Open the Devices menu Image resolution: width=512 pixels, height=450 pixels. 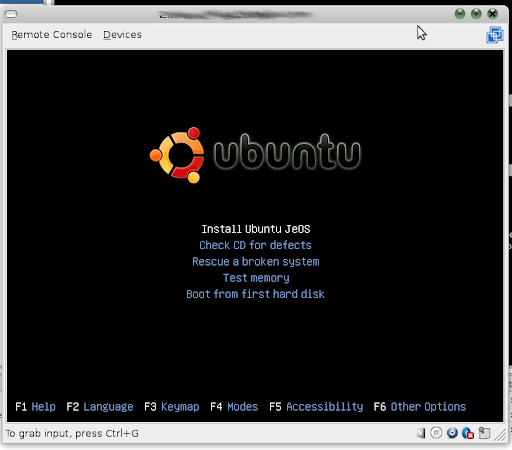(122, 35)
